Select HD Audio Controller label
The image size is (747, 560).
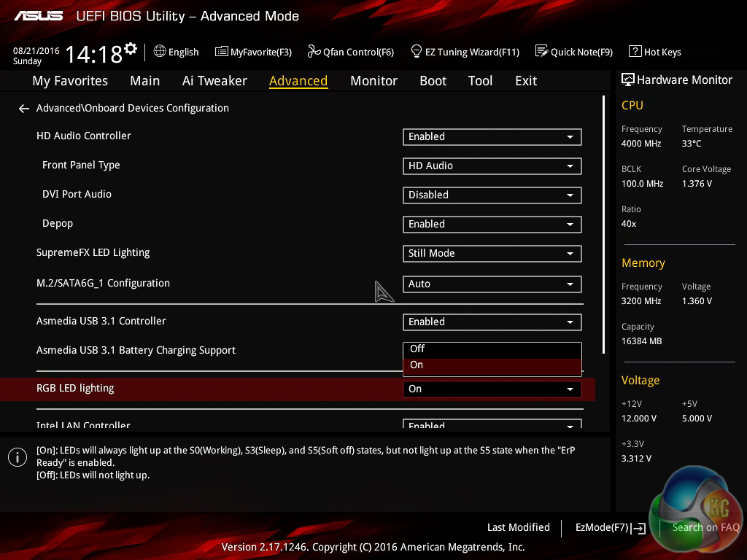point(83,136)
